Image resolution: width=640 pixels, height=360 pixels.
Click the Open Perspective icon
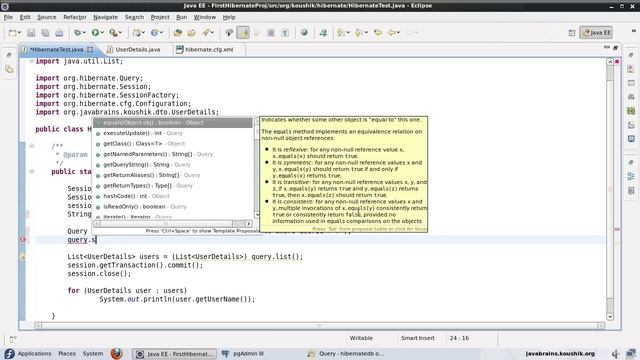click(x=572, y=33)
